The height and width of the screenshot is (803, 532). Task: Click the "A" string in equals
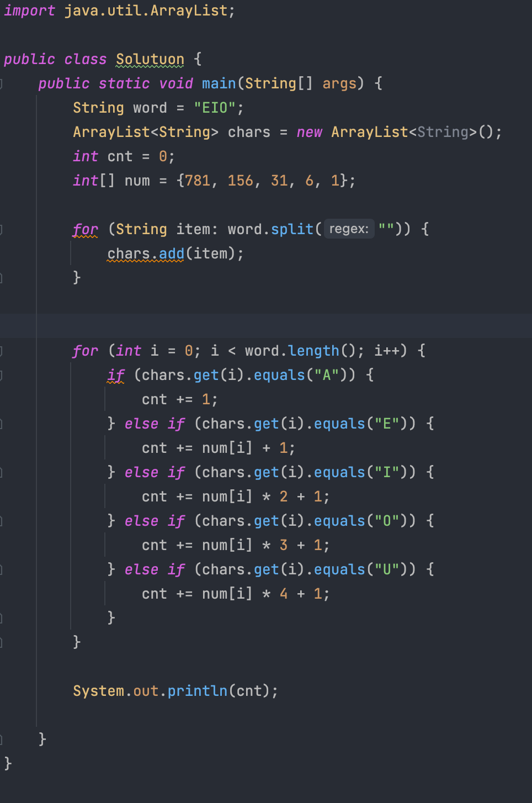click(x=327, y=375)
